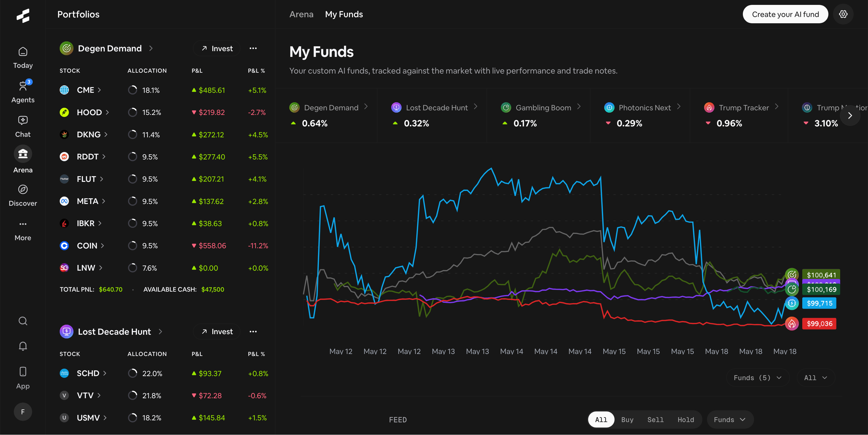
Task: Open Lost Decade Hunt options ellipsis
Action: point(253,332)
